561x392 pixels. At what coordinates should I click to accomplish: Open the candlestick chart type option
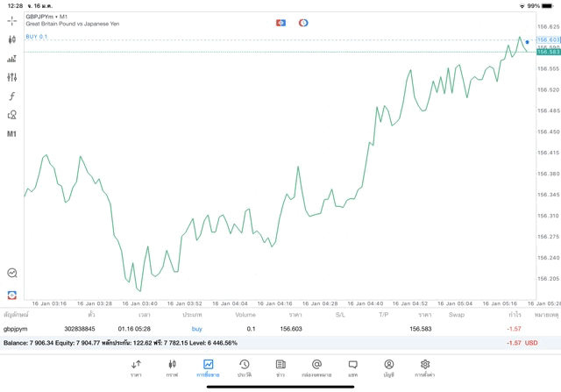point(11,39)
